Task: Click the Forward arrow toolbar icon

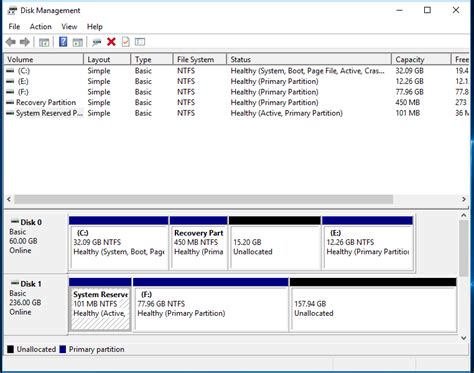Action: [x=25, y=42]
